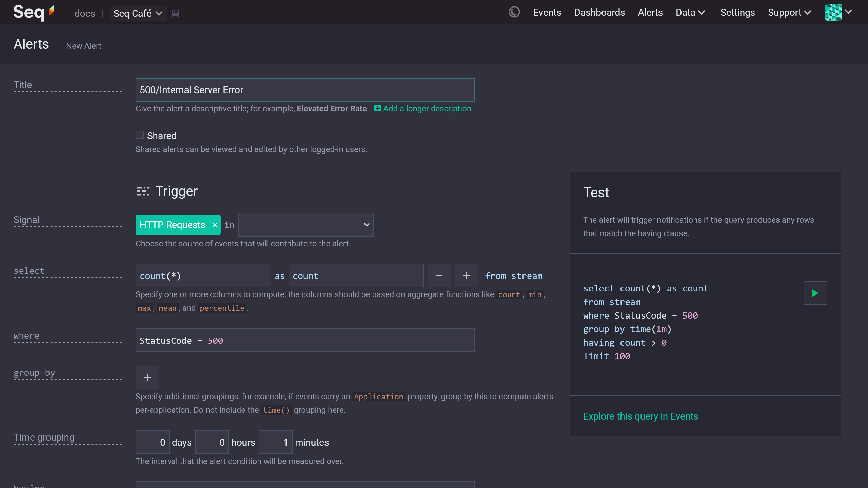Open Settings page
This screenshot has height=488, width=868.
point(737,13)
